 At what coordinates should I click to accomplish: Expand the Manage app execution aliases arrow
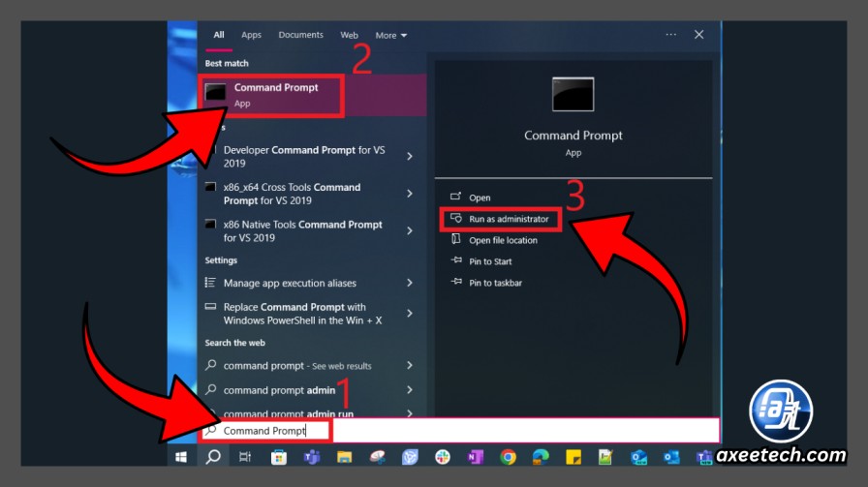[x=410, y=283]
